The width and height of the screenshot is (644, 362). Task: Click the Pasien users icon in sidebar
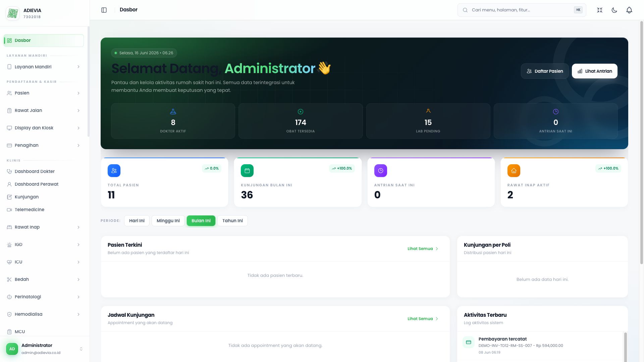point(9,93)
